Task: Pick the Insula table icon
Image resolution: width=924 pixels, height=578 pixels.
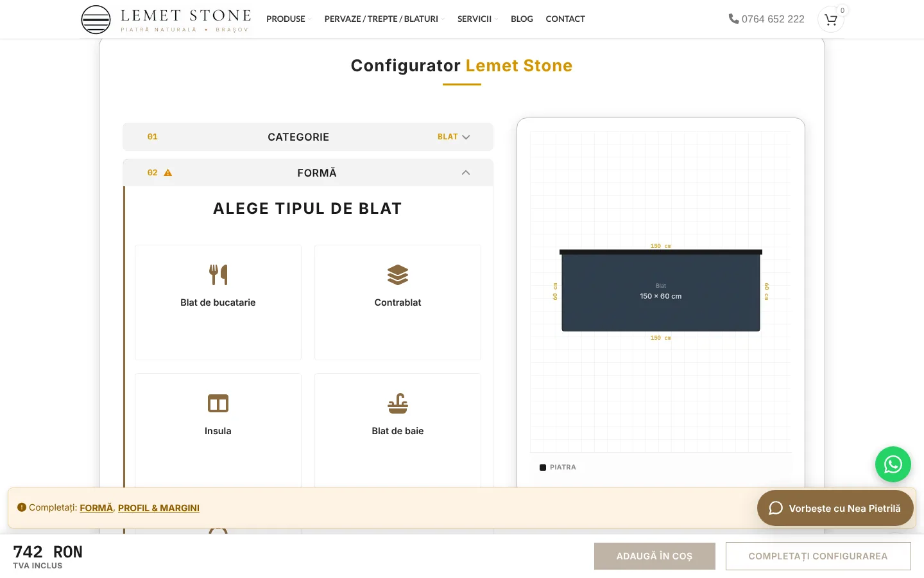Action: click(218, 403)
